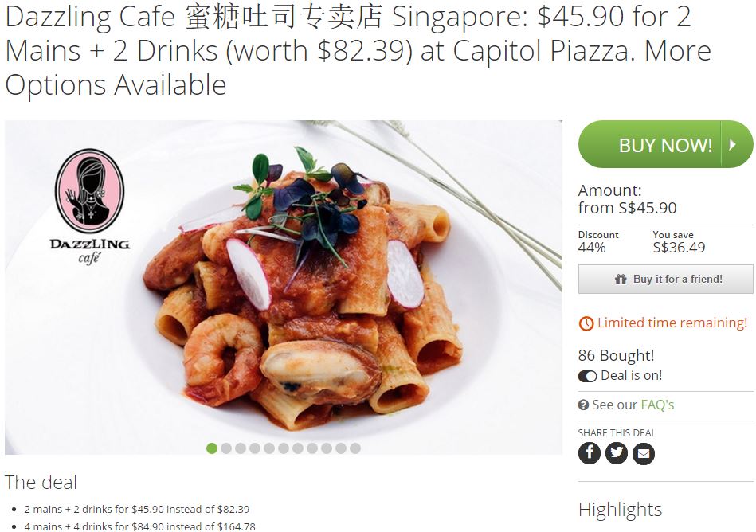The image size is (756, 532).
Task: Click the question mark icon beside FAQ's
Action: [x=583, y=405]
